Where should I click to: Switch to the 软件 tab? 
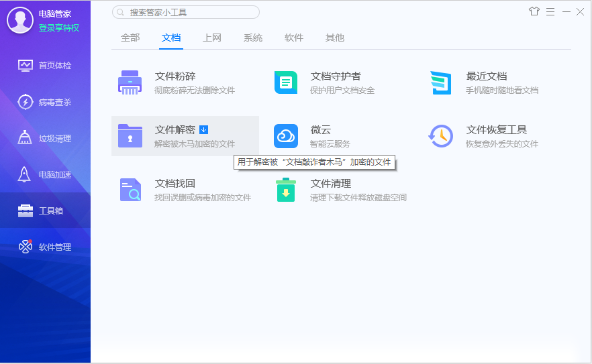coord(294,38)
